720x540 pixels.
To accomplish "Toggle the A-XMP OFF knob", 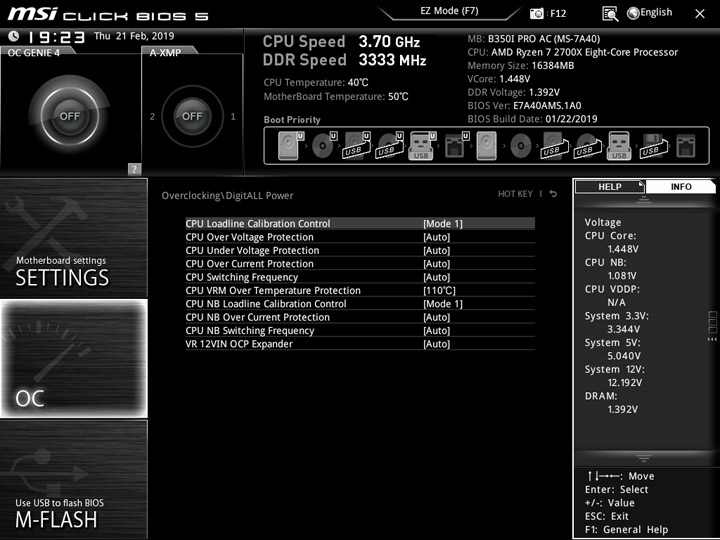I will click(192, 116).
